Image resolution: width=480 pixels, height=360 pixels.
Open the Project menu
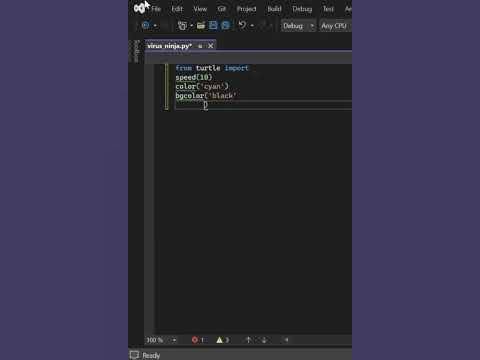click(x=246, y=9)
